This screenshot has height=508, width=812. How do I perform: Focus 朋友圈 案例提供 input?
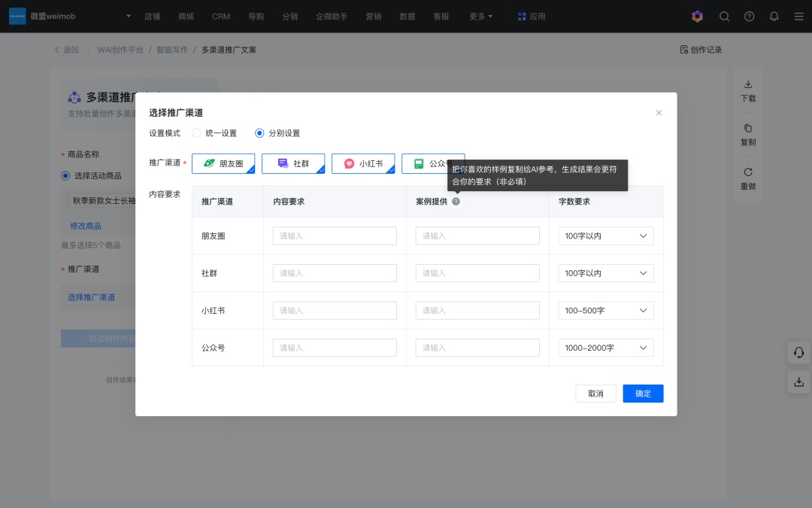pos(477,236)
